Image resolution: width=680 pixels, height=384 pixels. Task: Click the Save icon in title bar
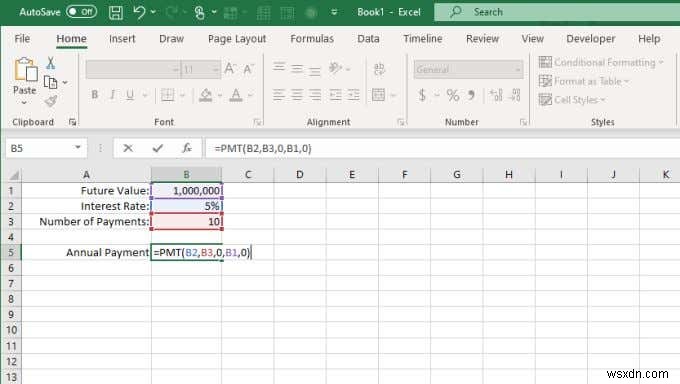(116, 12)
